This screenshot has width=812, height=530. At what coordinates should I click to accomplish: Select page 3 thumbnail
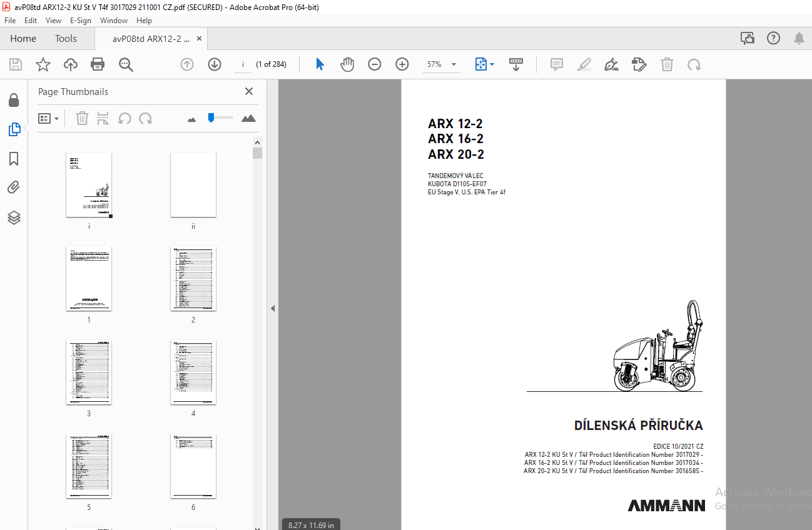tap(89, 372)
